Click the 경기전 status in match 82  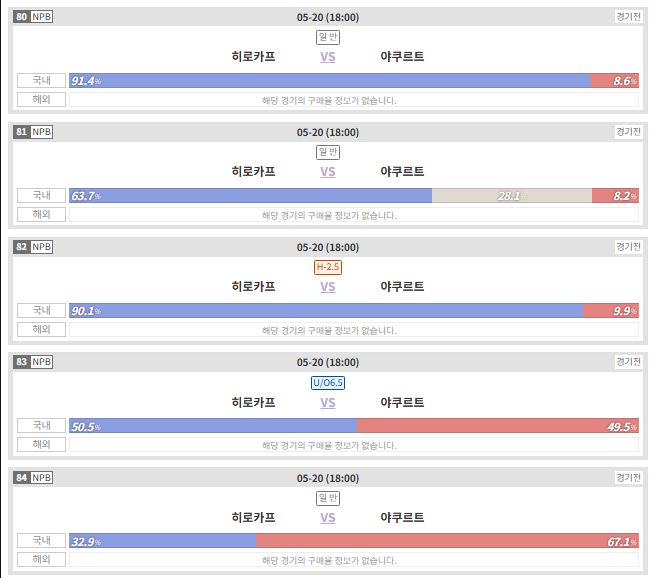coord(628,247)
